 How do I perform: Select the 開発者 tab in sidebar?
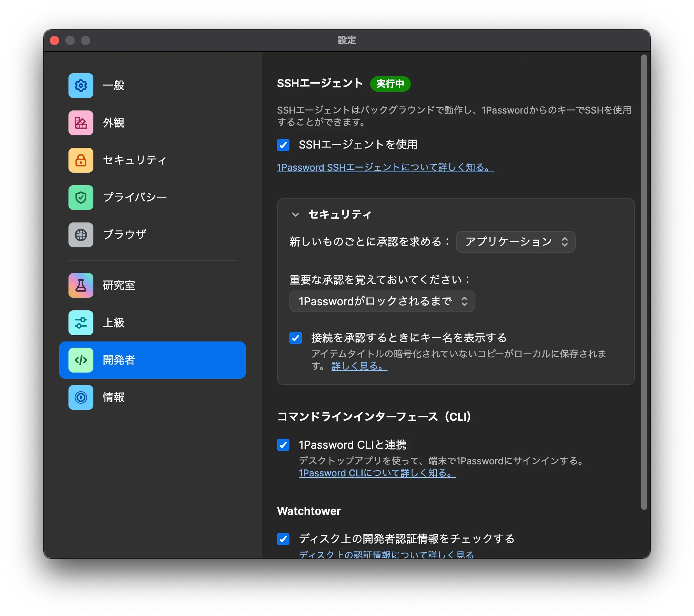click(x=152, y=360)
